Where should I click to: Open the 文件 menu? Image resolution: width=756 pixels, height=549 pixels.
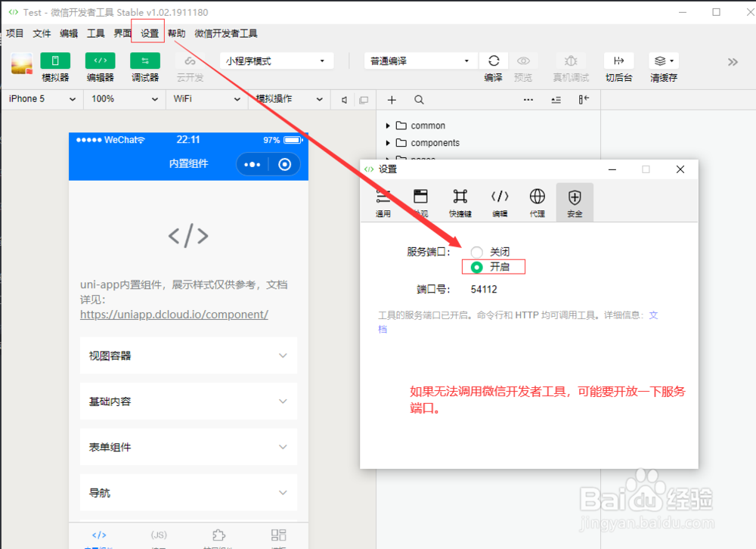(42, 33)
